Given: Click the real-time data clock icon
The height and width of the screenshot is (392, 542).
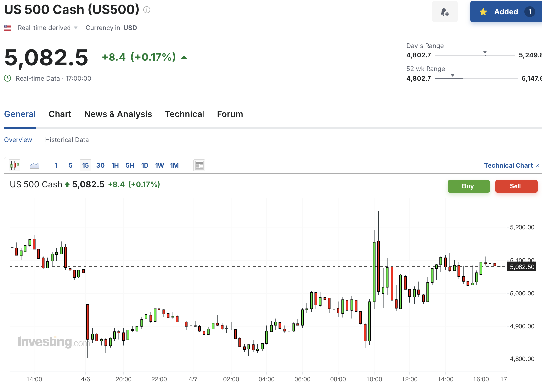Looking at the screenshot, I should click(7, 78).
